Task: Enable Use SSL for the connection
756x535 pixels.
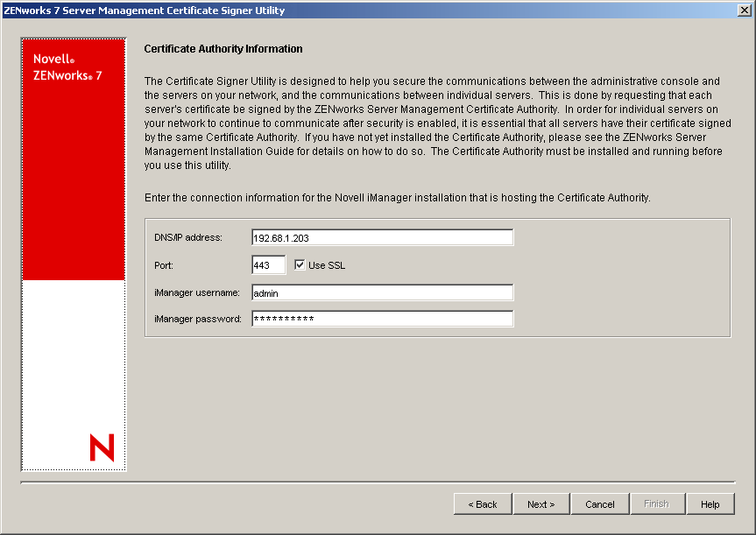Action: coord(300,264)
